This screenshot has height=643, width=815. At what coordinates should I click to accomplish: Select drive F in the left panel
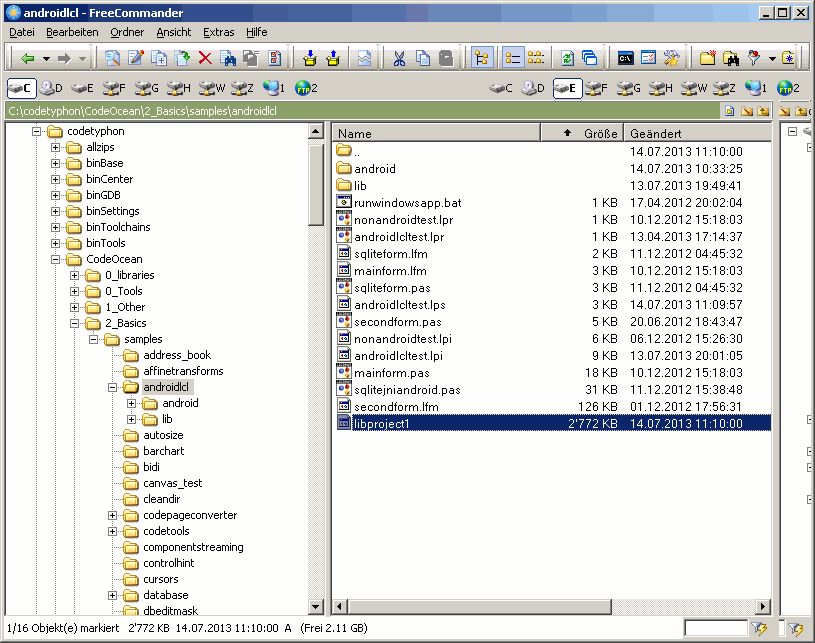114,88
